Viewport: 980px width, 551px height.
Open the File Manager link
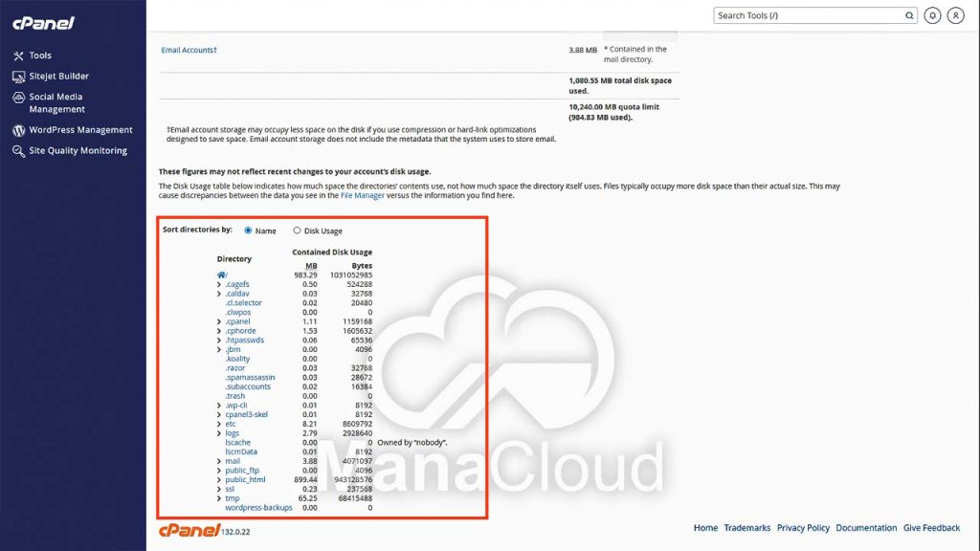tap(363, 195)
